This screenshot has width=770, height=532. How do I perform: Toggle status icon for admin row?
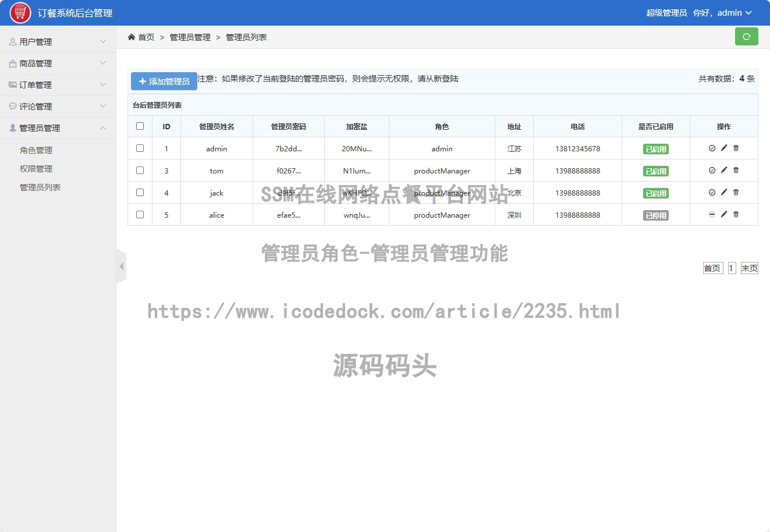tap(712, 148)
